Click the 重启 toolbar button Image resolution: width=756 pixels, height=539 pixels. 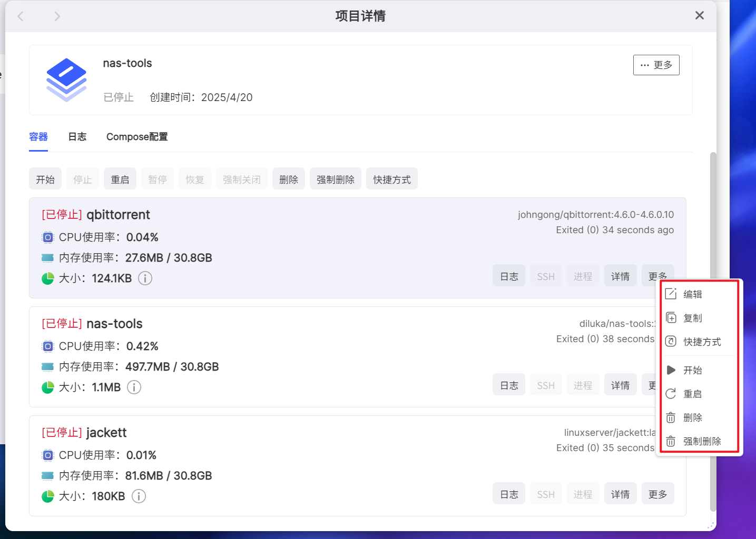(120, 179)
